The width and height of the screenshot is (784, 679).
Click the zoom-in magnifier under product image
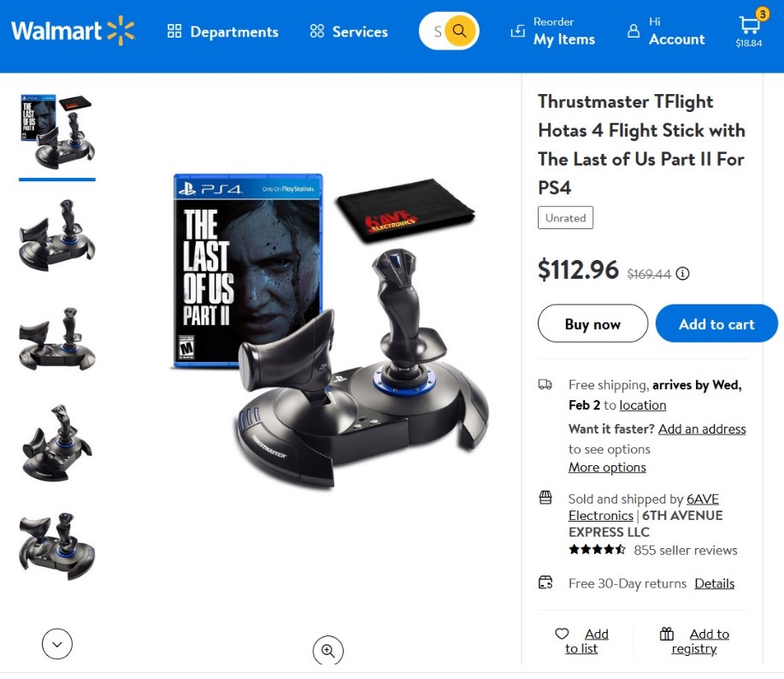(328, 651)
